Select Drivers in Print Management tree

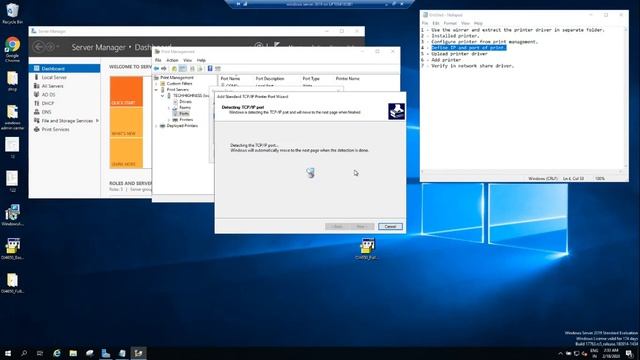pos(185,102)
